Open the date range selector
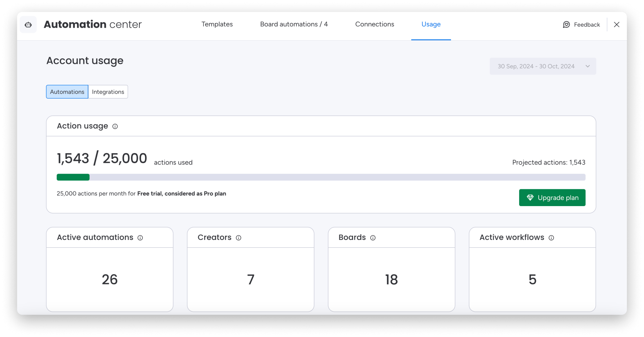The image size is (644, 337). pos(542,66)
